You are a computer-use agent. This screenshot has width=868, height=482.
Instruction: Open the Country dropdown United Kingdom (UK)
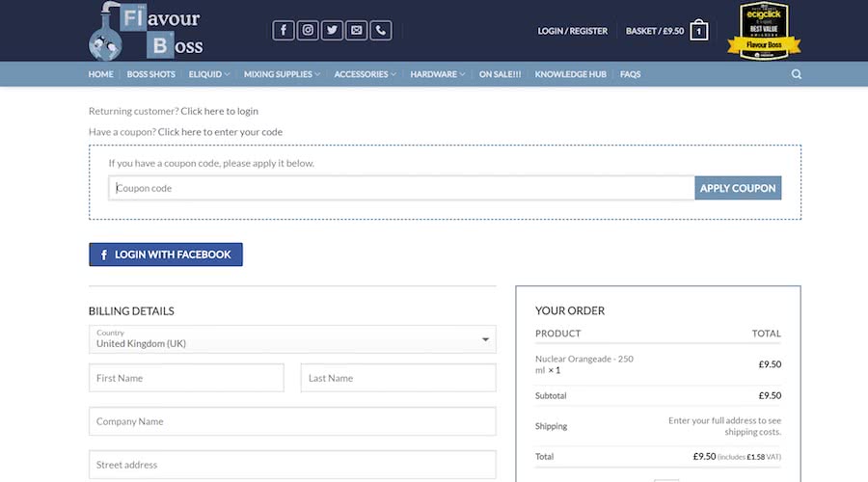tap(292, 339)
